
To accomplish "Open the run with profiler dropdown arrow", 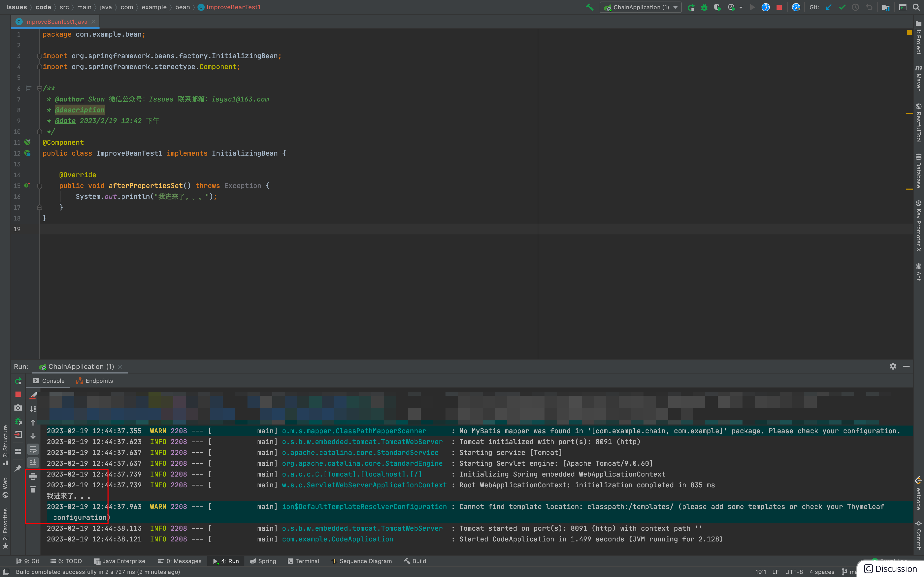I will click(741, 7).
